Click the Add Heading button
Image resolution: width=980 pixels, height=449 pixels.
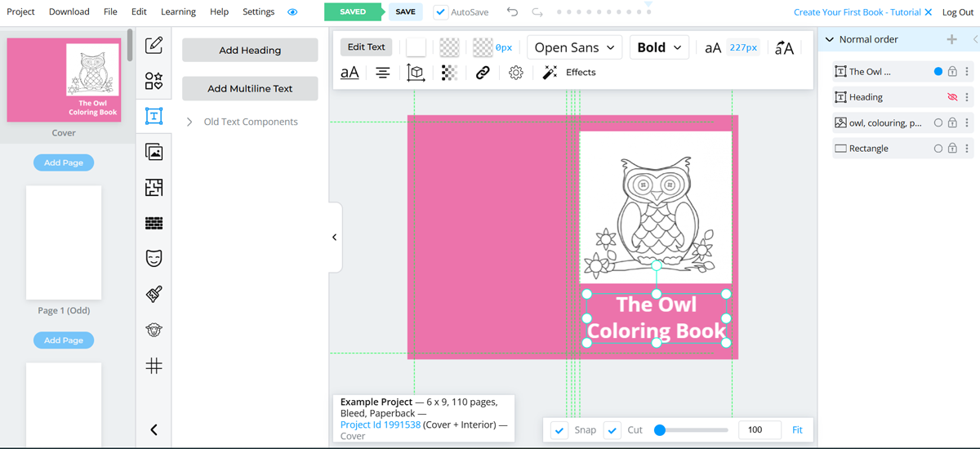click(250, 50)
